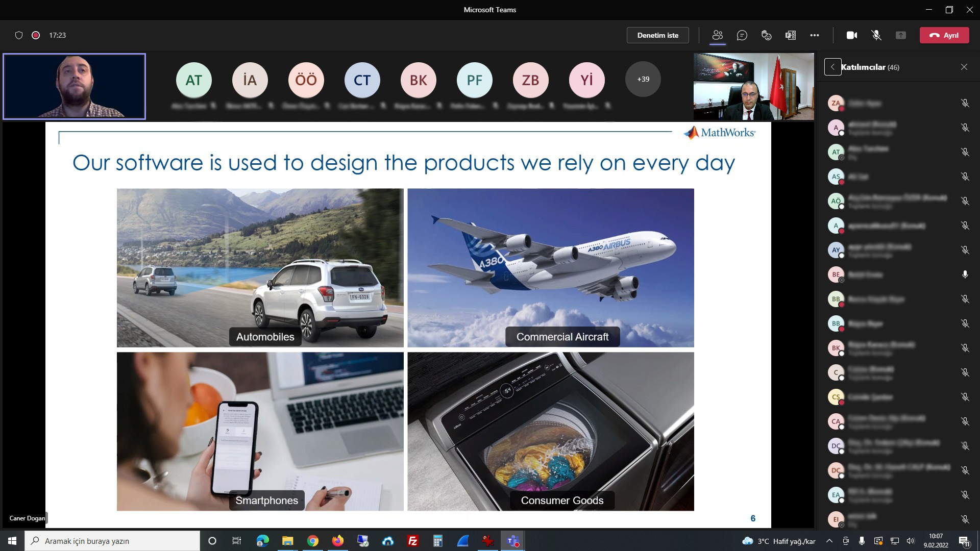
Task: Expand the +39 overflow participants bubble
Action: pyautogui.click(x=643, y=79)
